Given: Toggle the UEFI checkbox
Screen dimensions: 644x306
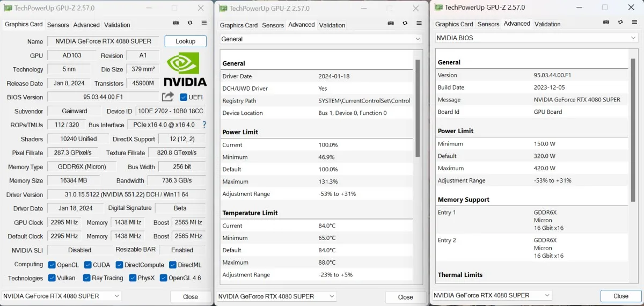Looking at the screenshot, I should point(184,97).
